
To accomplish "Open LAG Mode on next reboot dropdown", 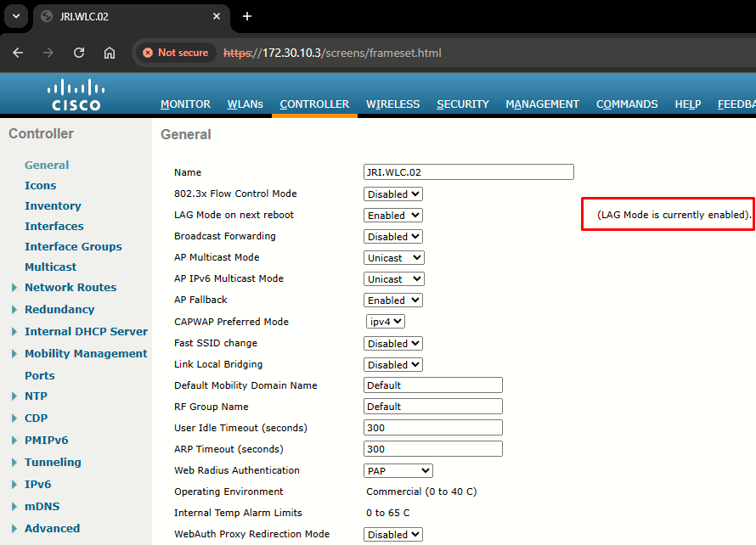I will click(393, 216).
